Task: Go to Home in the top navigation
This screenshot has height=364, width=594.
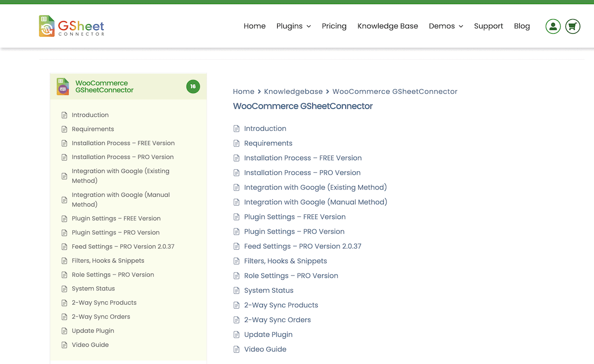Action: coord(254,26)
